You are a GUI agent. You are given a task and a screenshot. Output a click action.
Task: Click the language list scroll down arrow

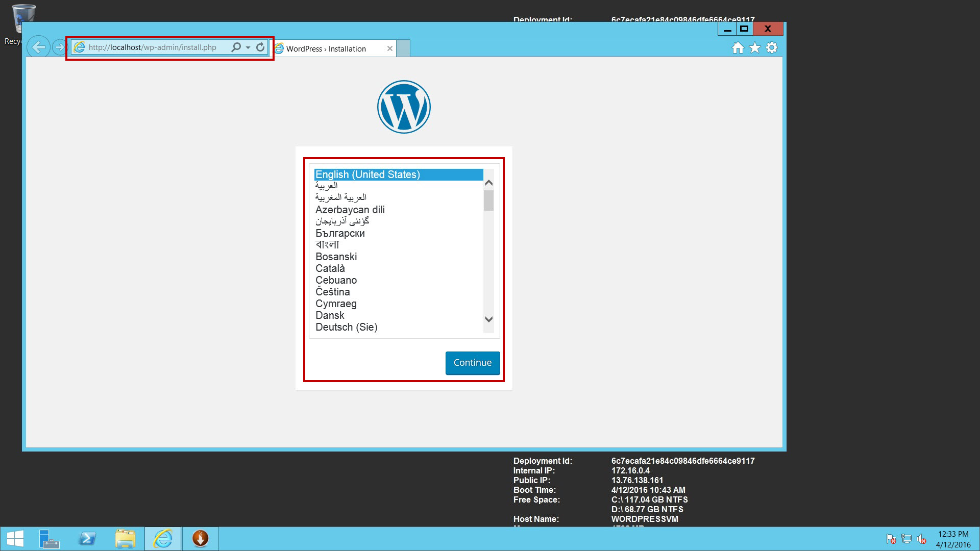[x=488, y=319]
